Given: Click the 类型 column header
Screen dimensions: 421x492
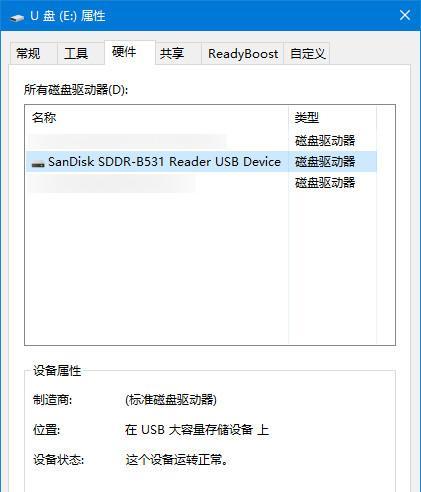Looking at the screenshot, I should [x=332, y=118].
